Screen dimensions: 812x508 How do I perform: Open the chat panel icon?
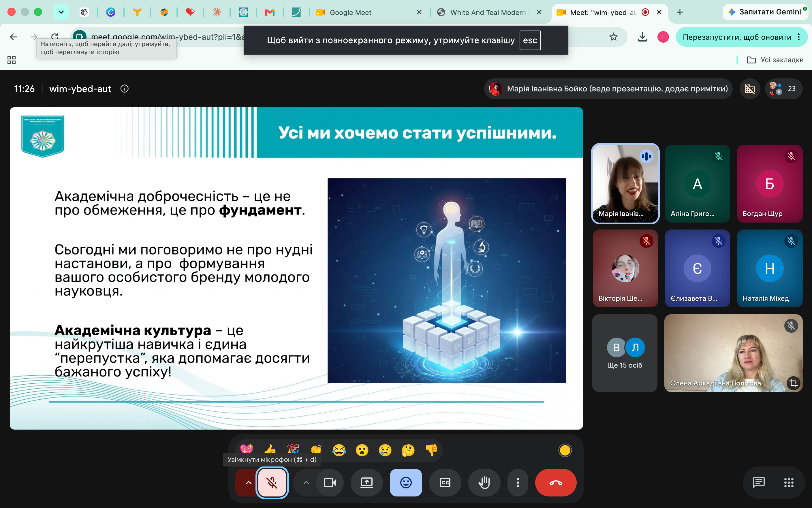[x=759, y=482]
